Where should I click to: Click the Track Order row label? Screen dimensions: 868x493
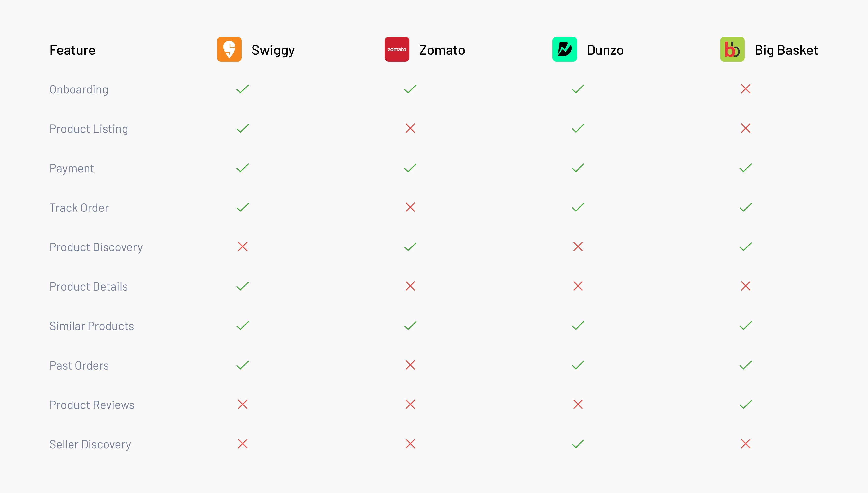coord(79,208)
